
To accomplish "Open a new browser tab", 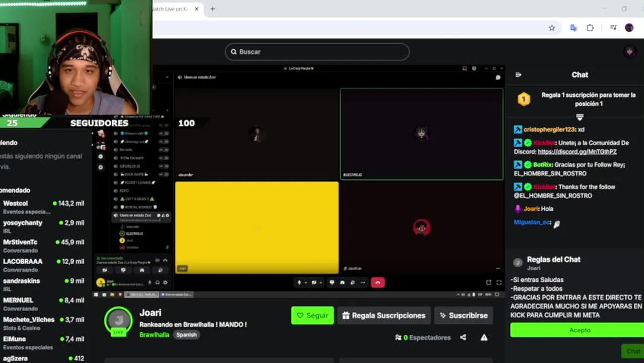I will [213, 9].
